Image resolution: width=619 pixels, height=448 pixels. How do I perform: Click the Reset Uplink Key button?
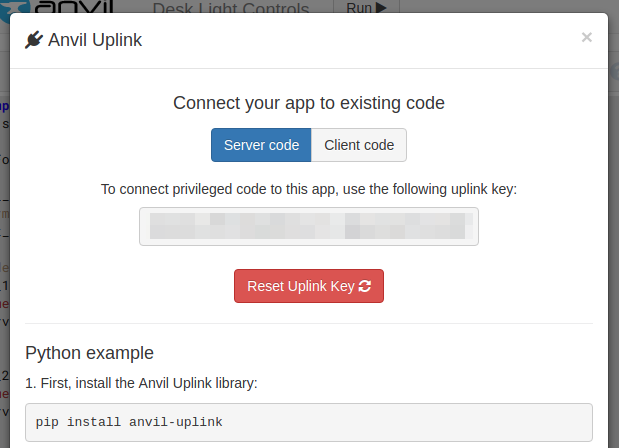[309, 286]
